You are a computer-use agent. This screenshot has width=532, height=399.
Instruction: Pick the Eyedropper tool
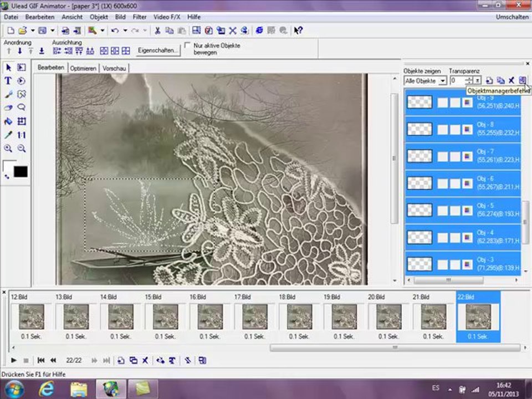click(x=8, y=135)
